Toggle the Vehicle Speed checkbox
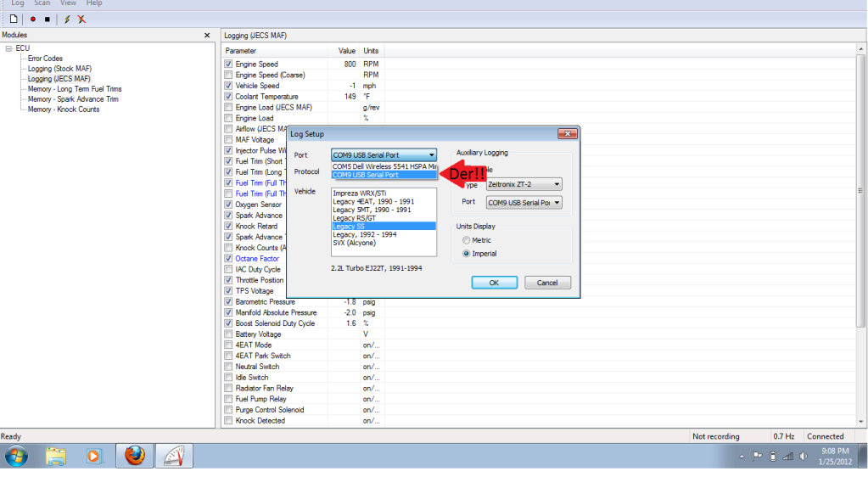Screen dimensions: 868x488 tap(228, 86)
